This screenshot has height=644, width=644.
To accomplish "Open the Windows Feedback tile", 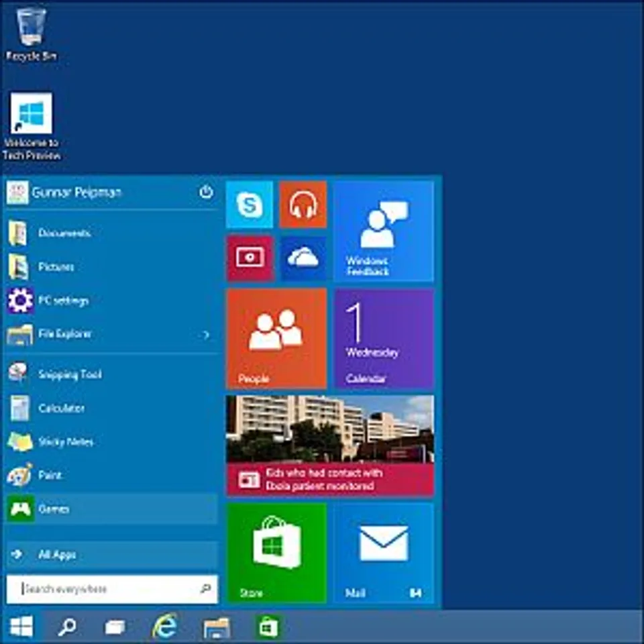I will pyautogui.click(x=384, y=231).
